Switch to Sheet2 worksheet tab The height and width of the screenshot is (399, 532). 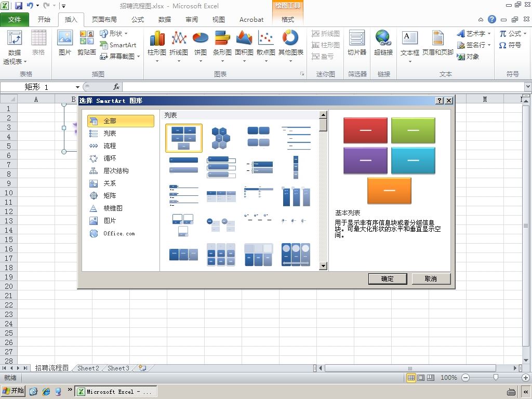(88, 368)
